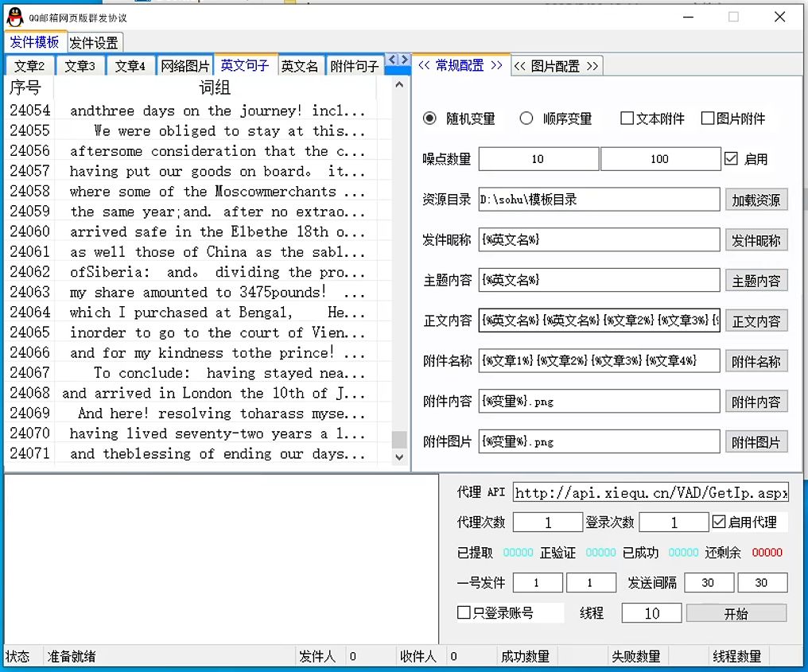Select the 随机变量 radio button
Screen dimensions: 808x672
point(430,118)
